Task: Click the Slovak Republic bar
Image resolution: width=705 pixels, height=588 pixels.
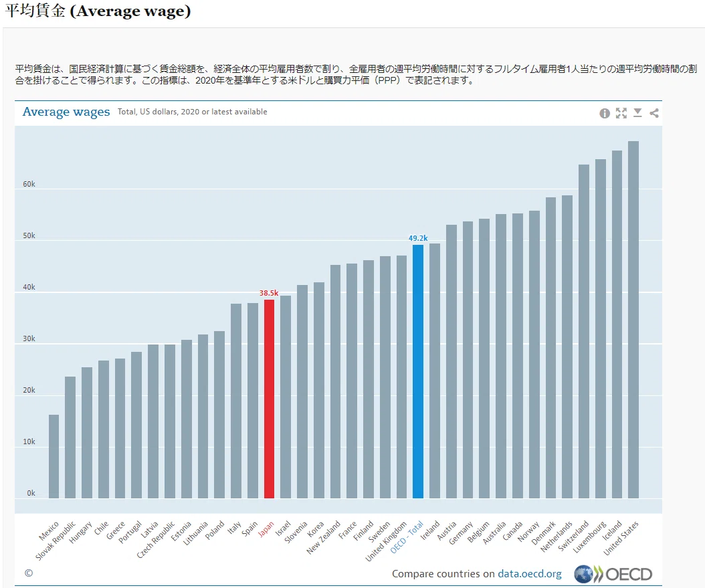Action: 70,437
